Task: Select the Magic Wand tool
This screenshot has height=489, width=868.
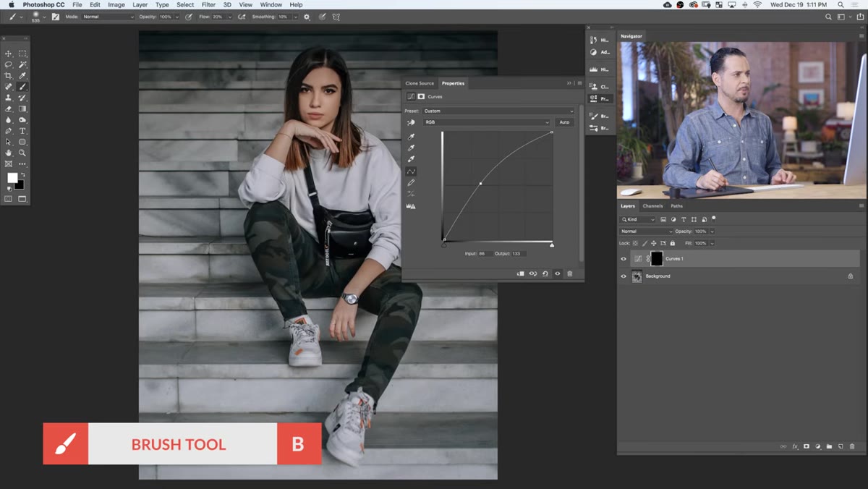Action: coord(22,64)
